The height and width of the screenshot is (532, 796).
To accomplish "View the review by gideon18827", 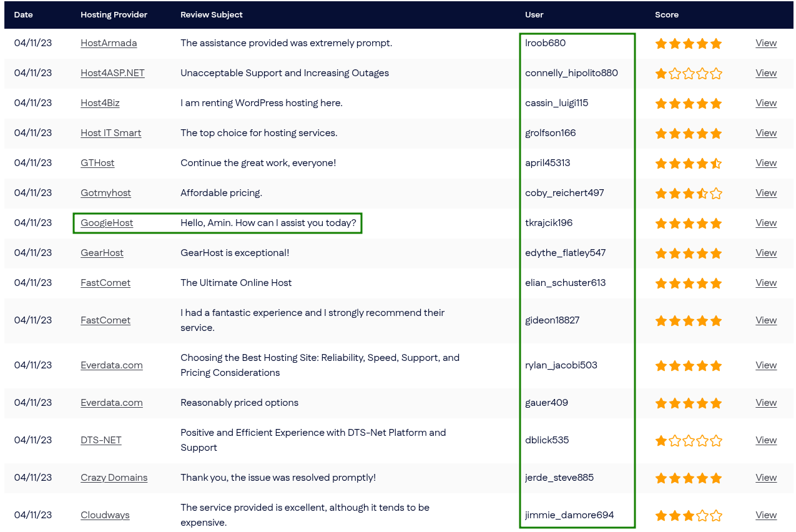I will click(766, 320).
